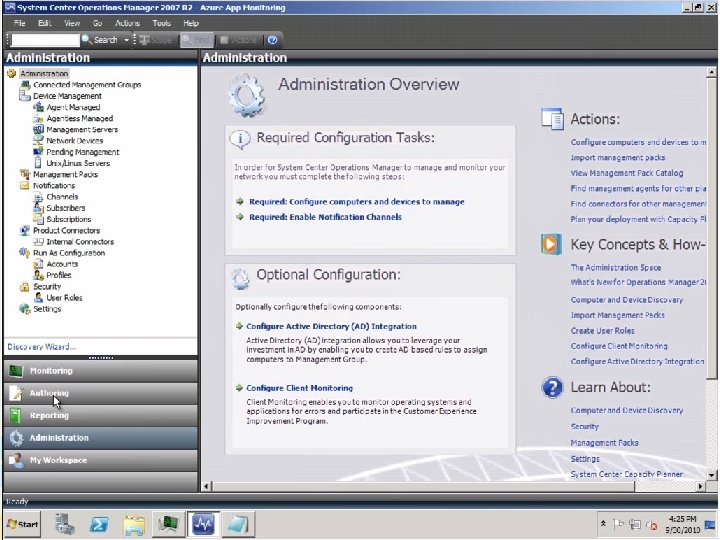The height and width of the screenshot is (540, 720).
Task: Click the Agent Managed icon in tree
Action: [39, 107]
